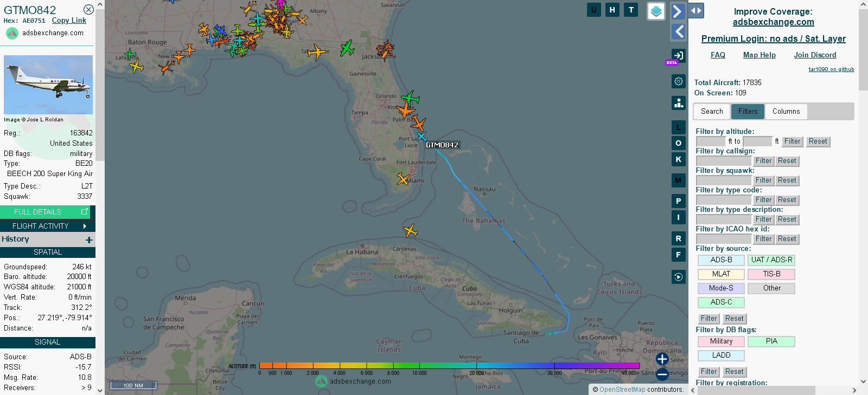Select PIA DB flag filter
The width and height of the screenshot is (868, 395).
771,341
